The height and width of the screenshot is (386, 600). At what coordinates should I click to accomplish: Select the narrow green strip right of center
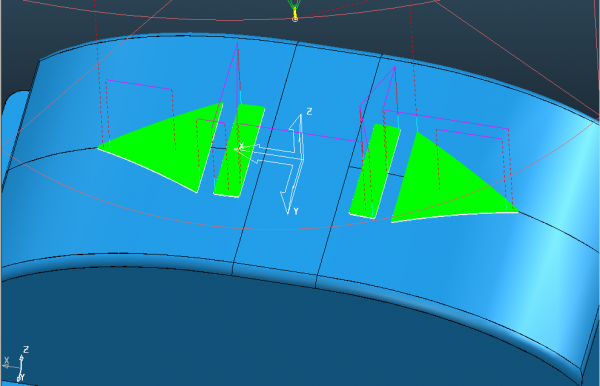[375, 171]
